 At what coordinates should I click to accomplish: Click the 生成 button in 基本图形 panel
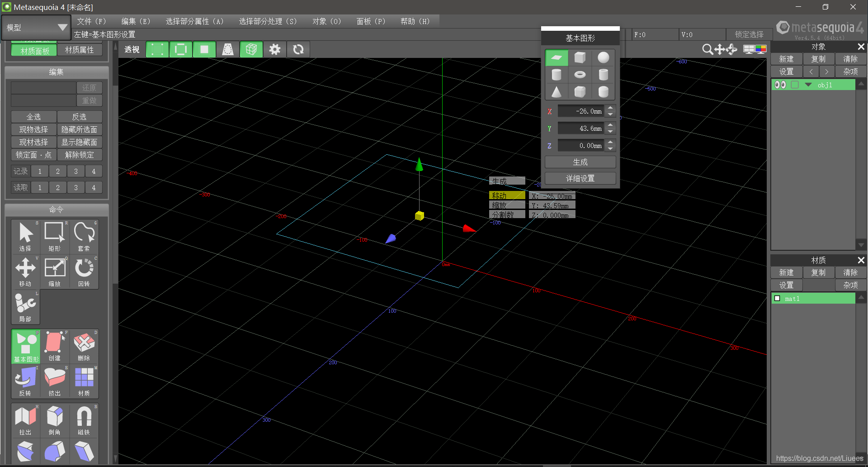[580, 162]
